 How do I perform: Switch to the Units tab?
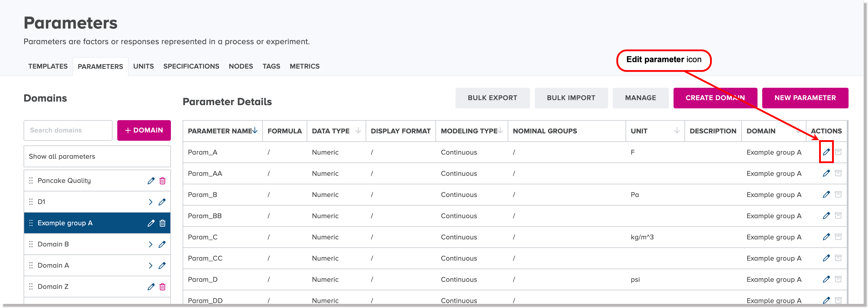(143, 66)
